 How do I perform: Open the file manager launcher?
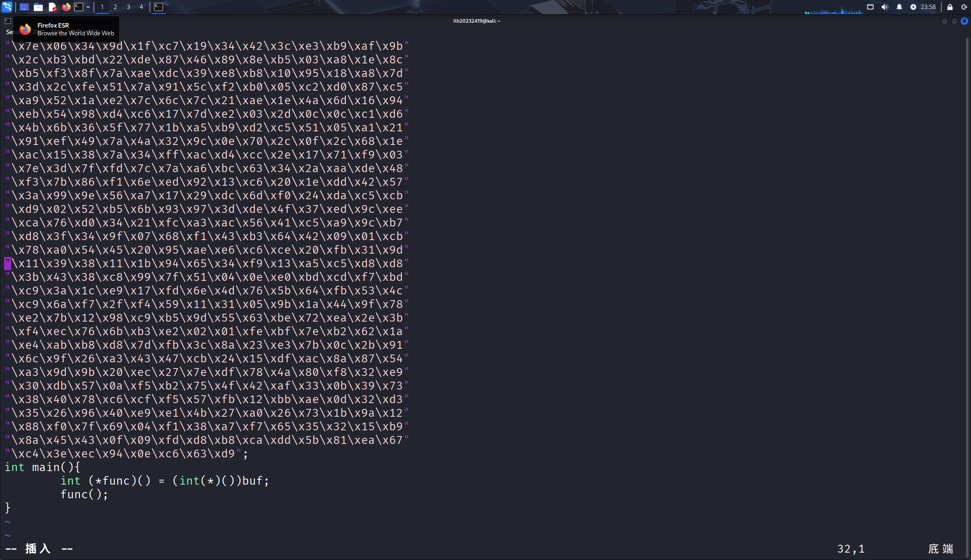[38, 7]
